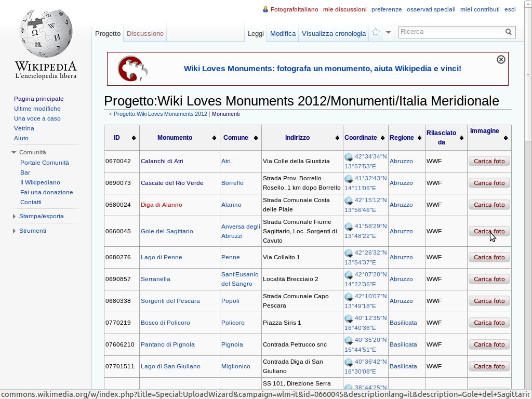Screen dimensions: 532x399
Task: Switch to the Discussione tab
Action: (x=145, y=34)
